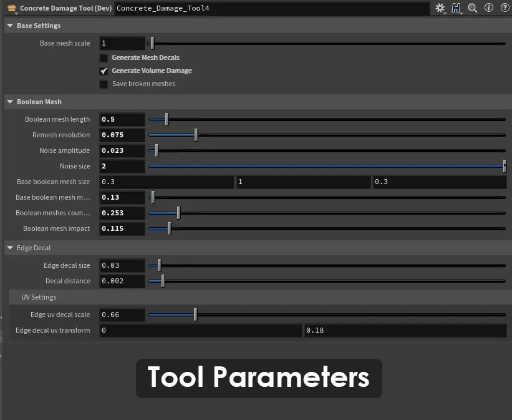The height and width of the screenshot is (420, 512).
Task: Click the Edge decal size slider handle
Action: click(160, 265)
